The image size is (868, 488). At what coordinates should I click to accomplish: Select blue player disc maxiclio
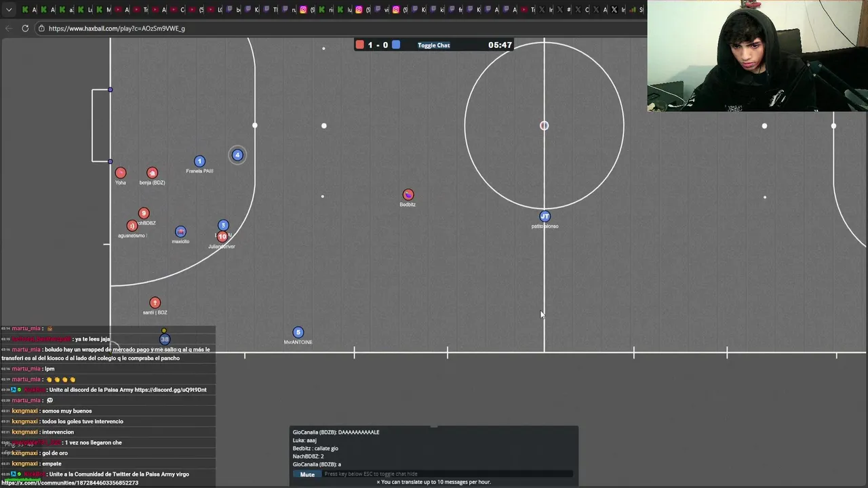(x=180, y=232)
